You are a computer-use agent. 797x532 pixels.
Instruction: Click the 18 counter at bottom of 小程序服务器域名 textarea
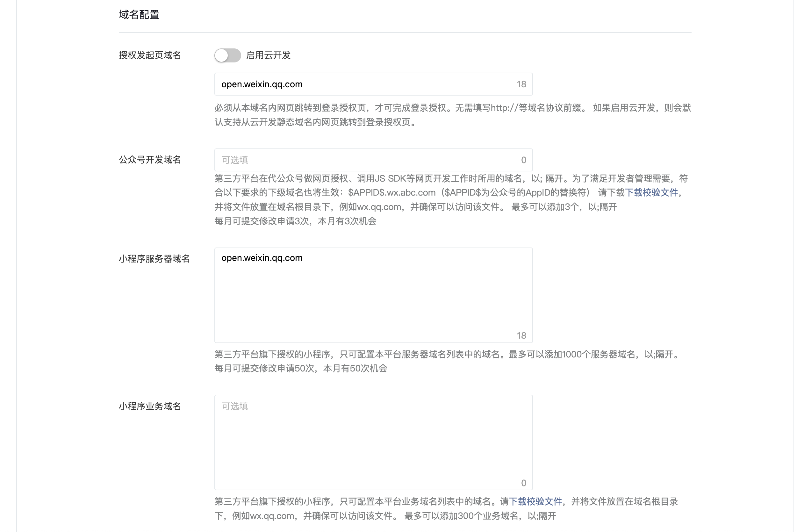pos(521,335)
